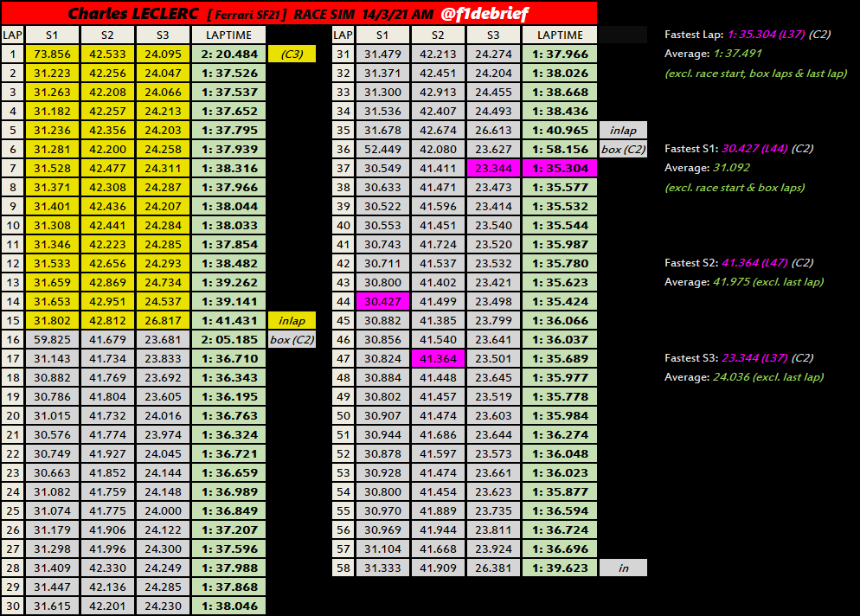Select lap 6 S2 value 42.200
The image size is (860, 616).
coord(107,149)
